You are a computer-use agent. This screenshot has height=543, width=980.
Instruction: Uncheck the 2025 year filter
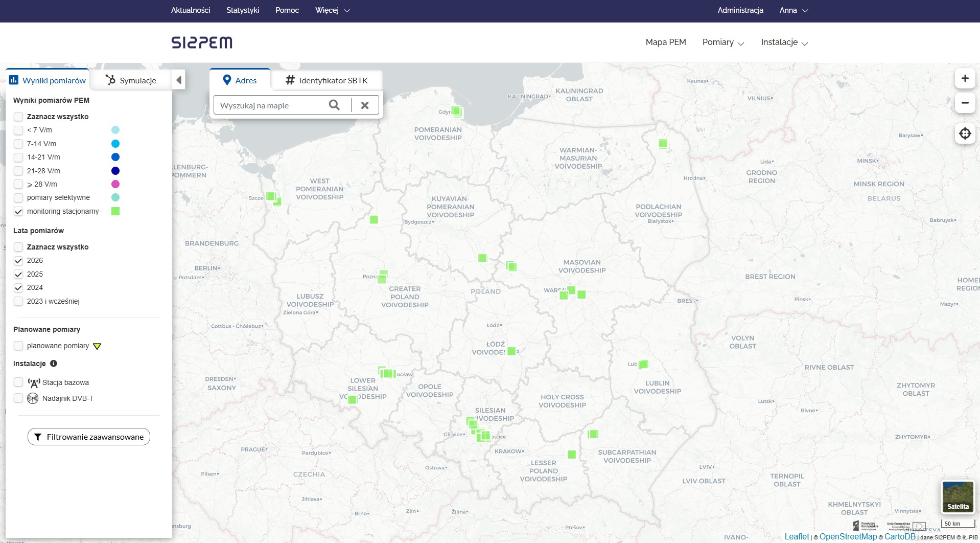tap(18, 274)
